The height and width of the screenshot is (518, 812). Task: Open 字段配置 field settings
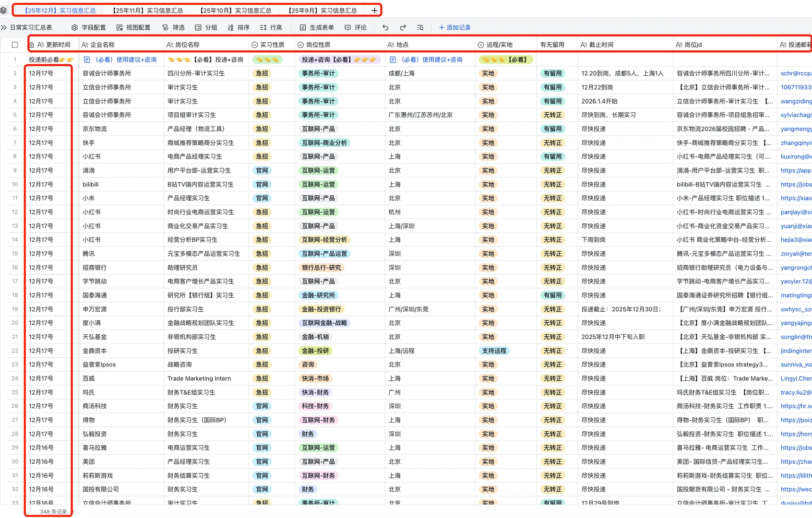(x=88, y=27)
